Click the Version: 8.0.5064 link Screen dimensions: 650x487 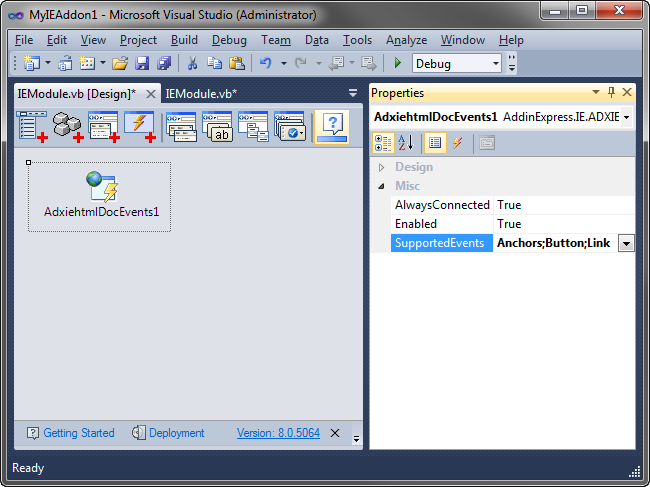[x=278, y=433]
